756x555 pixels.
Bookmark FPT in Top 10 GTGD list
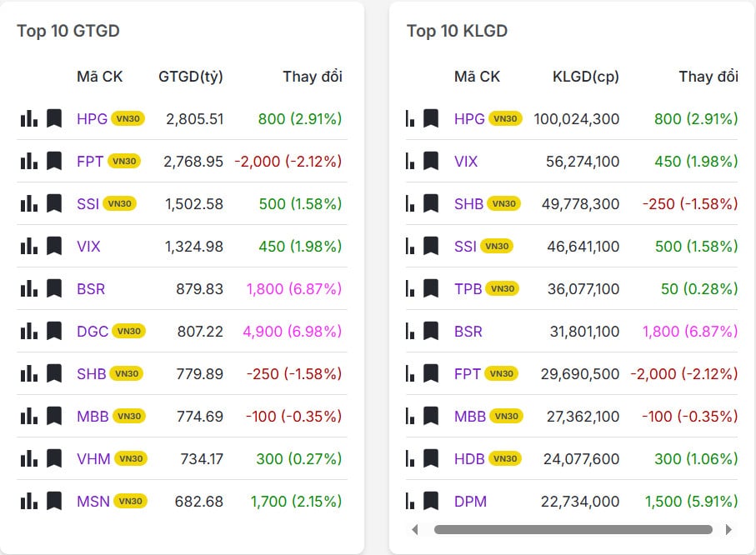54,161
